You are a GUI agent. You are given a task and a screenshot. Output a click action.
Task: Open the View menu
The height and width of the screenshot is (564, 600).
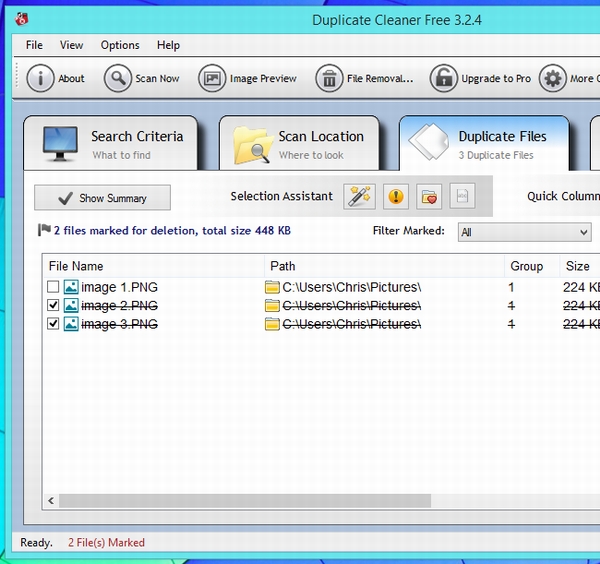pyautogui.click(x=71, y=45)
